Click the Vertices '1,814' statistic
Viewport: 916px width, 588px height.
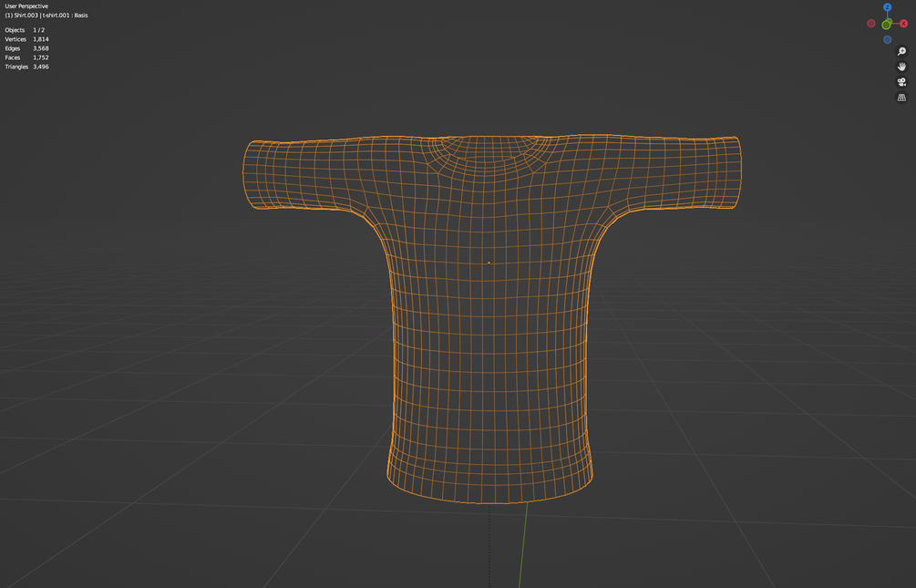(x=41, y=39)
